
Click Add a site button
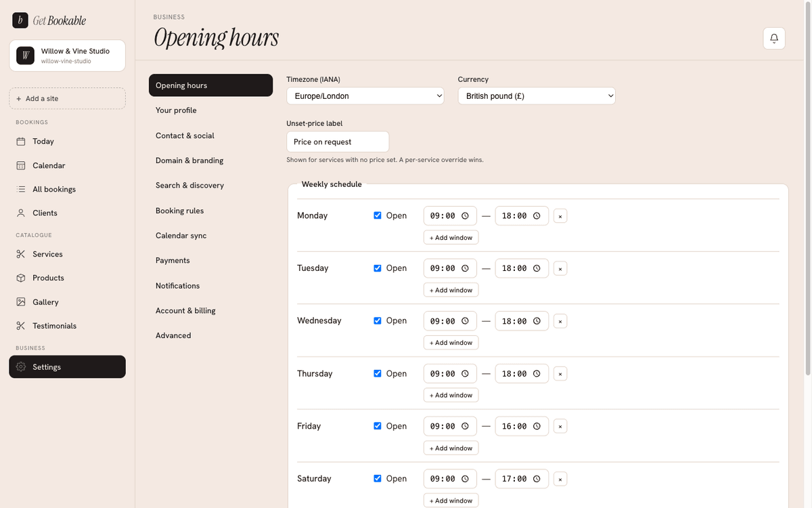[67, 98]
